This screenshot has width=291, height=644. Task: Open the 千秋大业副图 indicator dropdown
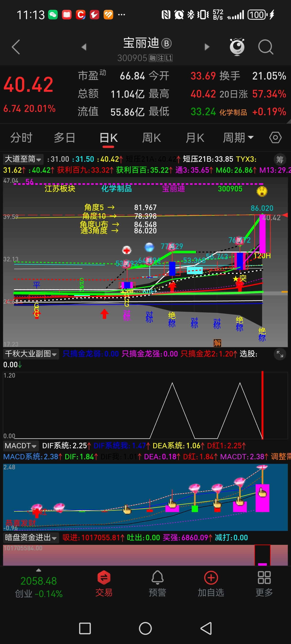(x=31, y=354)
